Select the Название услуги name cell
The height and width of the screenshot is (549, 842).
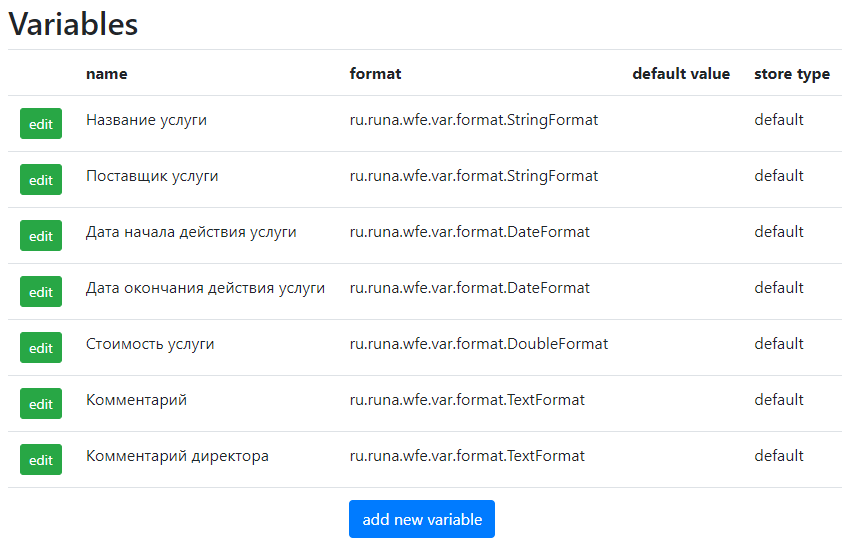click(146, 120)
